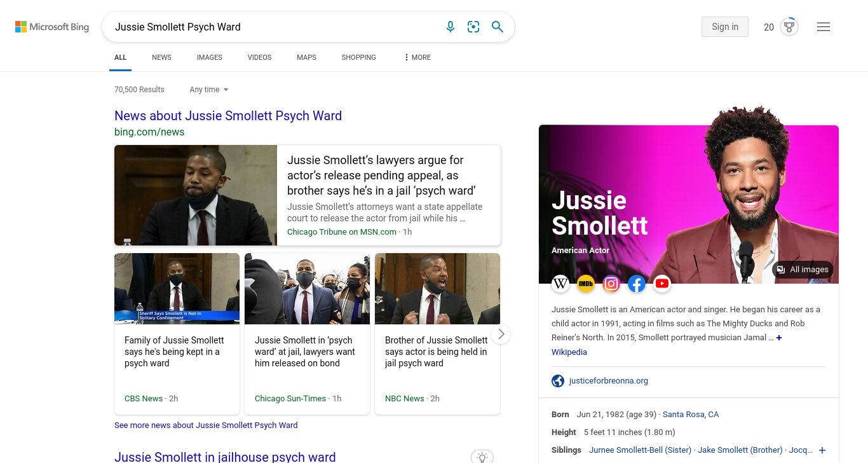Click the Sign in button

click(725, 27)
